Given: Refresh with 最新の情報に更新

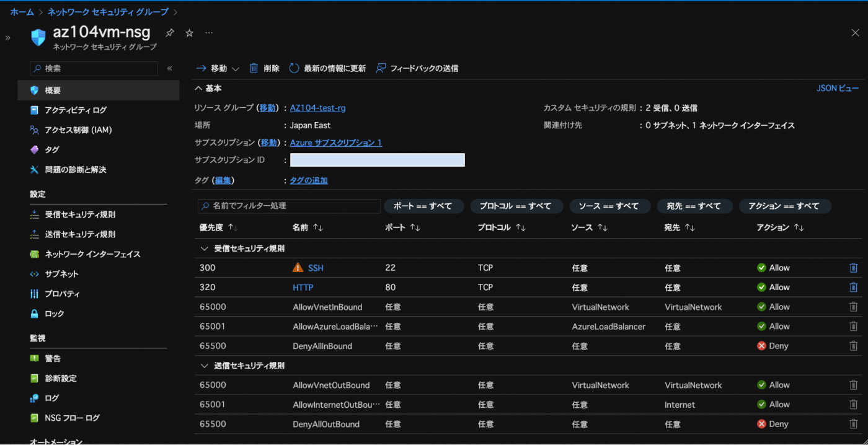Looking at the screenshot, I should 327,68.
